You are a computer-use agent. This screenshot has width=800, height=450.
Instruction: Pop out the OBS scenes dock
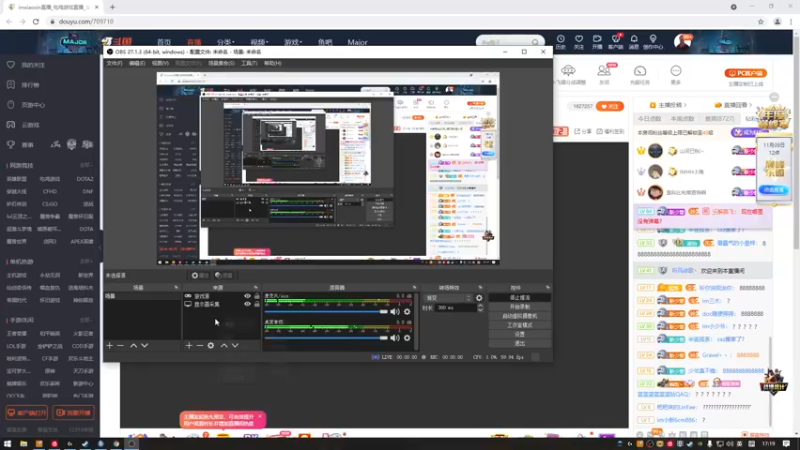click(x=176, y=288)
